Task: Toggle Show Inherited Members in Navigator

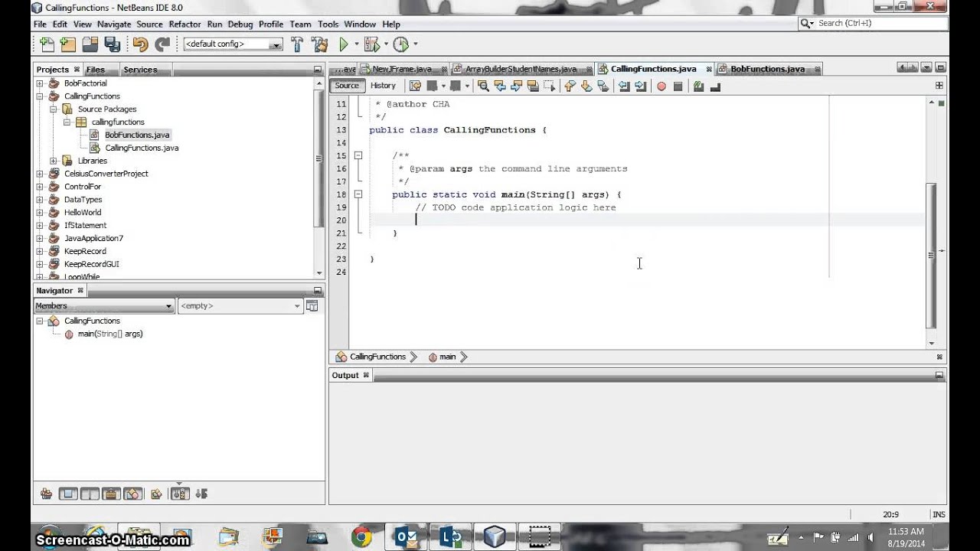Action: pyautogui.click(x=46, y=494)
